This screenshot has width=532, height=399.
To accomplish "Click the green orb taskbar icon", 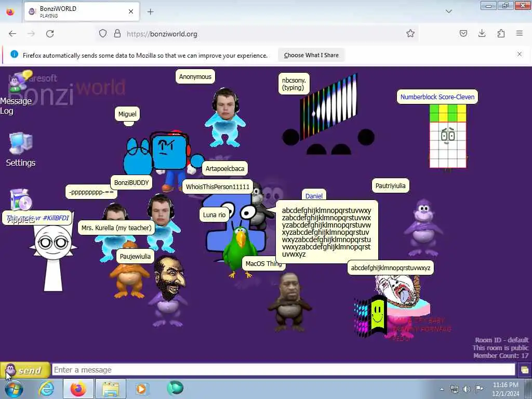I will click(x=175, y=388).
